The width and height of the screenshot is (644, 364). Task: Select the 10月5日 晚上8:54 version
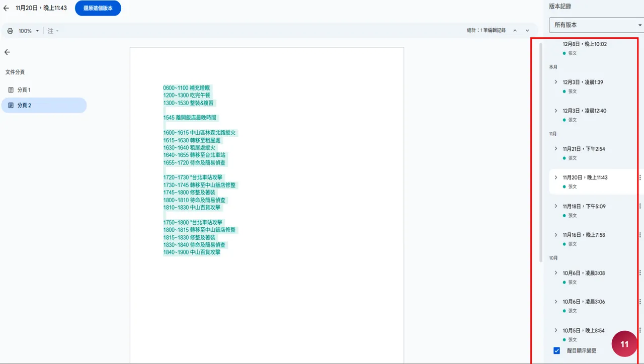click(x=583, y=331)
